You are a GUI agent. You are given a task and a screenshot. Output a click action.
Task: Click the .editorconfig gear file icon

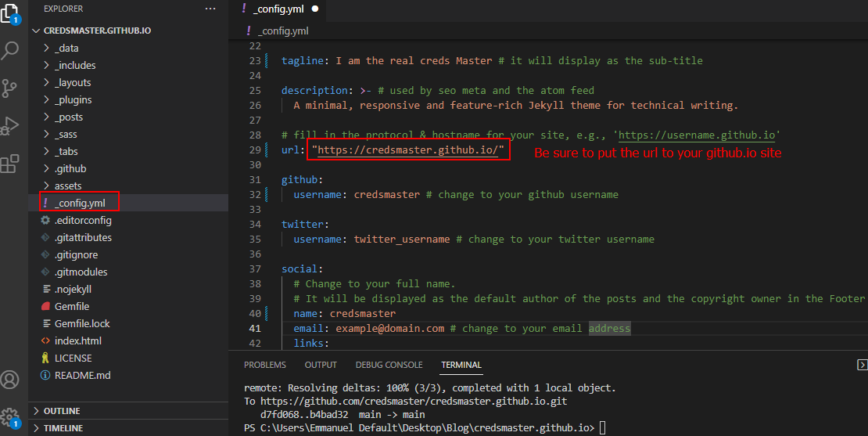pyautogui.click(x=45, y=220)
